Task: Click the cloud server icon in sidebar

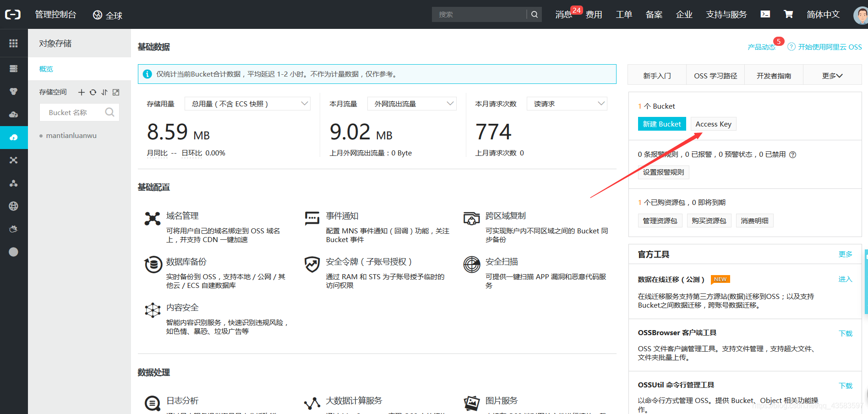Action: coord(14,115)
